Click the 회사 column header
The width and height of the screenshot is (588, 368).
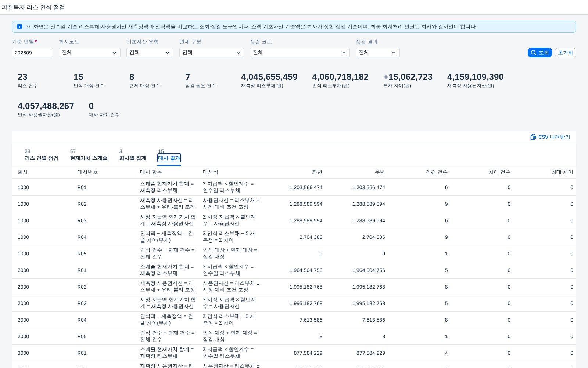(23, 172)
